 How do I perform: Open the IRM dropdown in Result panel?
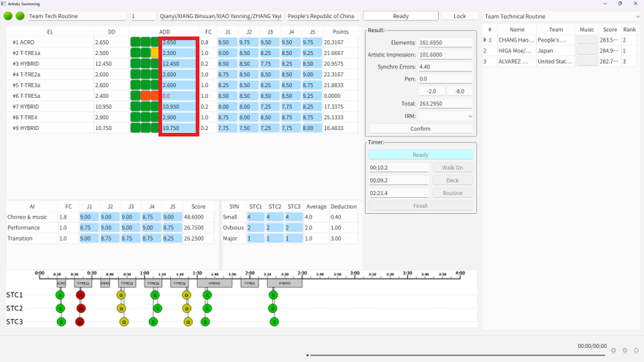pyautogui.click(x=445, y=116)
